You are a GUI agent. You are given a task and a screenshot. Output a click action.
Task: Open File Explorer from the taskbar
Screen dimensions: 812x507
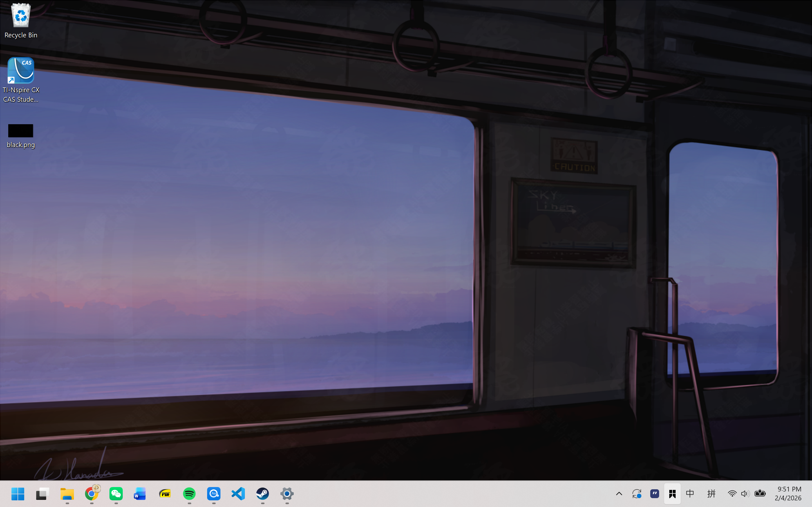pyautogui.click(x=67, y=494)
